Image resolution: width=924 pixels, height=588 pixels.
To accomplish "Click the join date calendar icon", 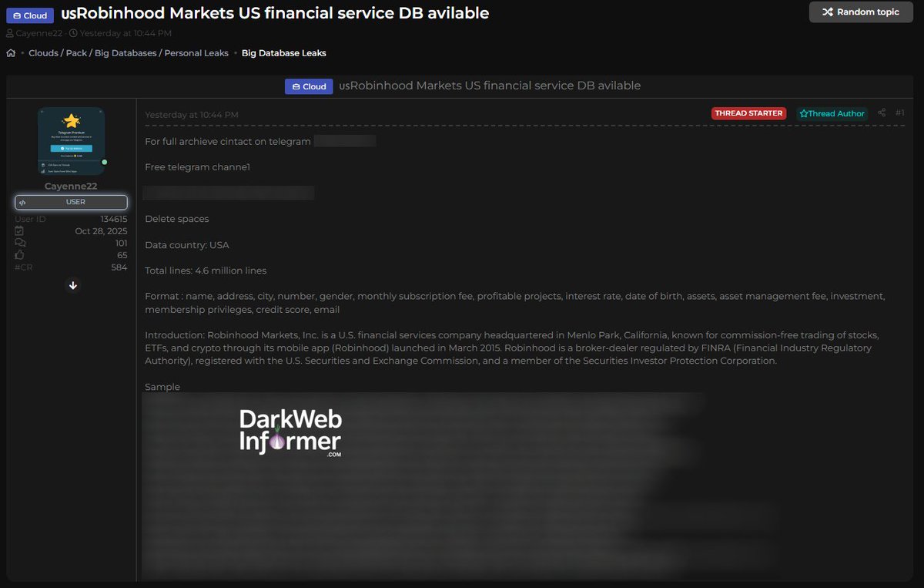I will [x=20, y=231].
